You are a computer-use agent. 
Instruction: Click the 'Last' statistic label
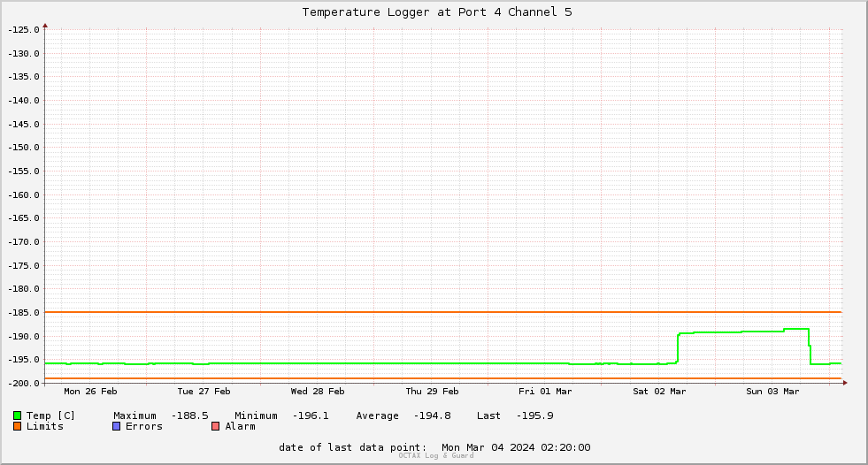(x=488, y=415)
